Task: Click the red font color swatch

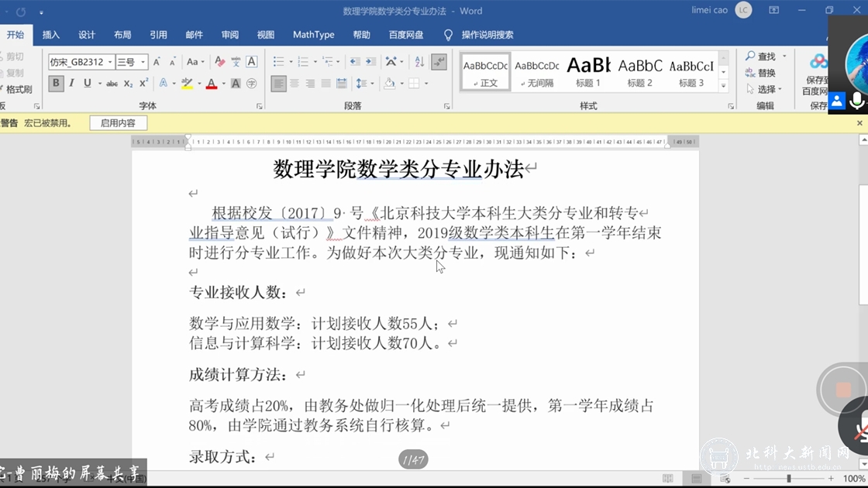Action: pyautogui.click(x=211, y=84)
